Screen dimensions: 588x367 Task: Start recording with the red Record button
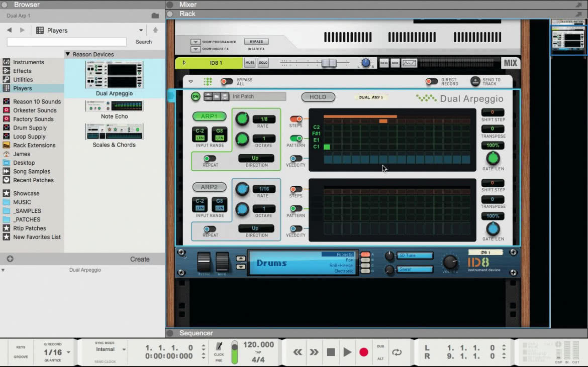363,352
